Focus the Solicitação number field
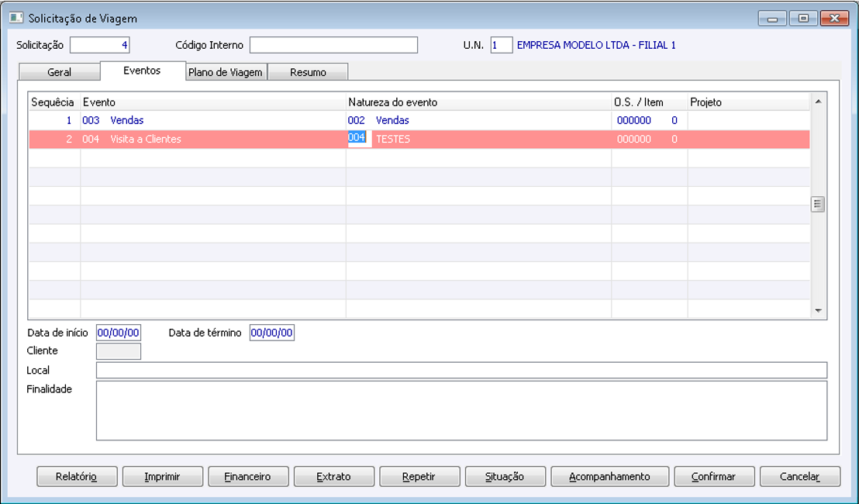This screenshot has height=504, width=859. [100, 45]
